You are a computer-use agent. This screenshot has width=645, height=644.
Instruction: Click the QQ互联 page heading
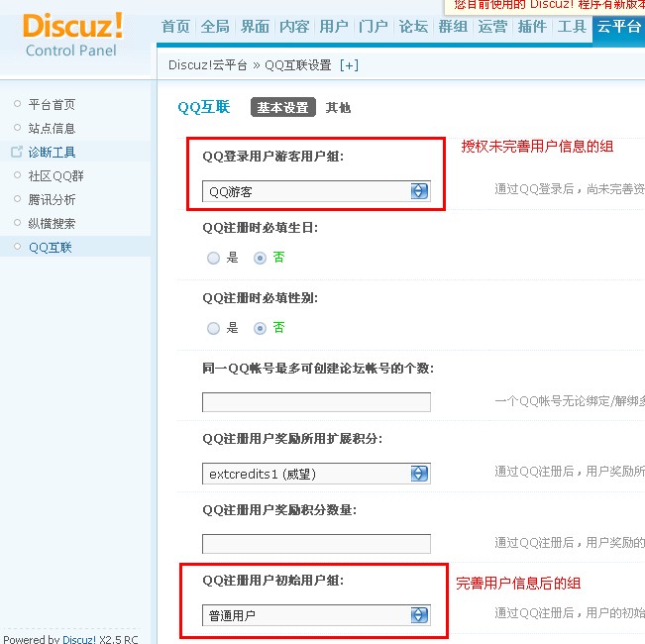click(x=204, y=107)
